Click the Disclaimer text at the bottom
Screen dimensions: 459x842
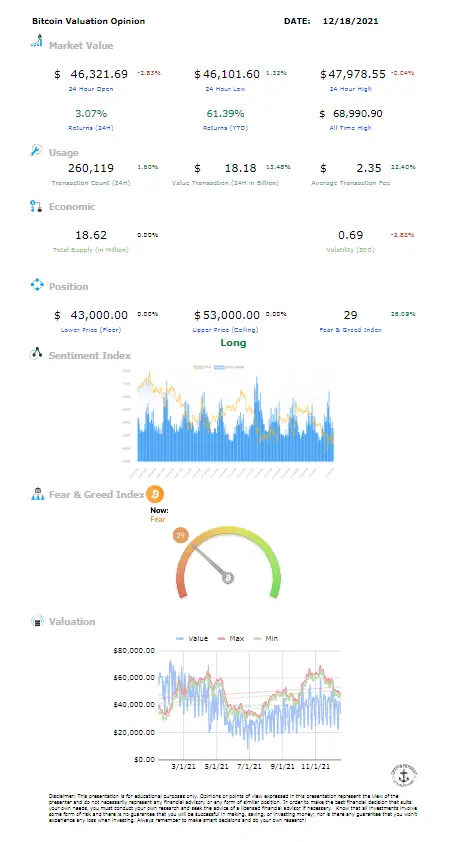(234, 808)
